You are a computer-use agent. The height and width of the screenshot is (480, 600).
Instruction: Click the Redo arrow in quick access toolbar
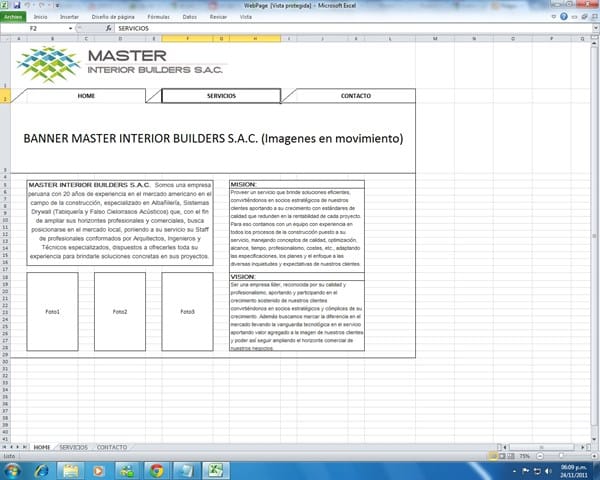(x=41, y=5)
